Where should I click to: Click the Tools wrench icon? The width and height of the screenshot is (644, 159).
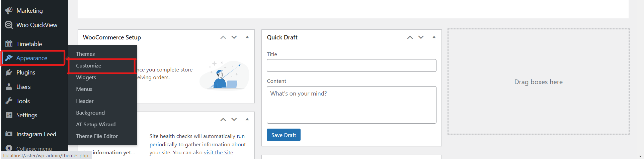(9, 101)
